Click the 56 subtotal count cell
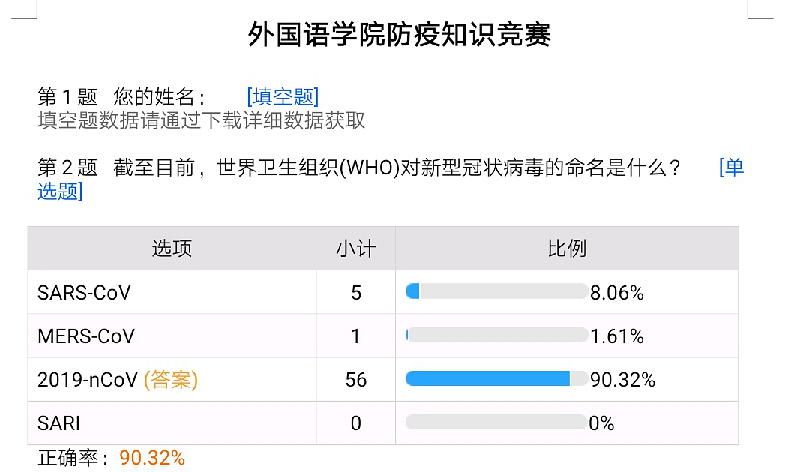Screen dimensions: 795x472 tap(355, 380)
